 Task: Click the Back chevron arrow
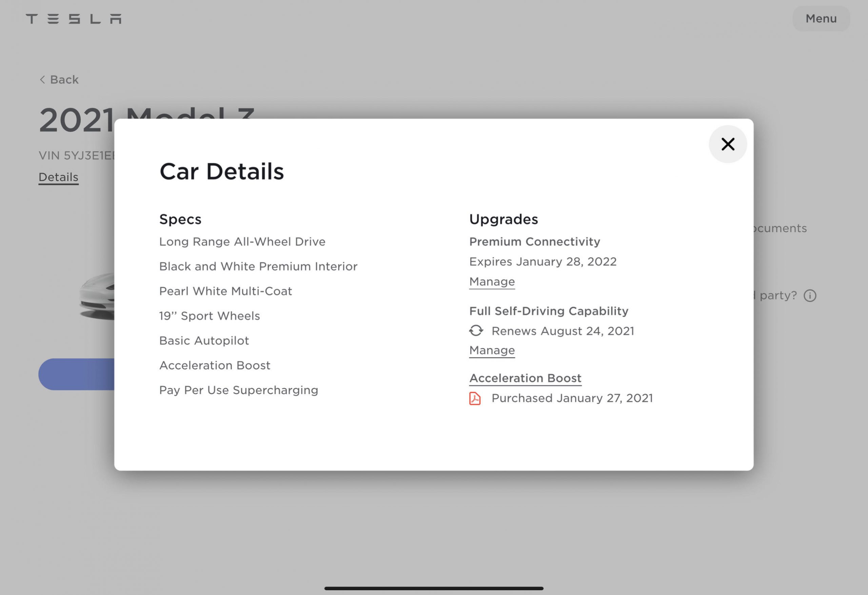point(43,80)
